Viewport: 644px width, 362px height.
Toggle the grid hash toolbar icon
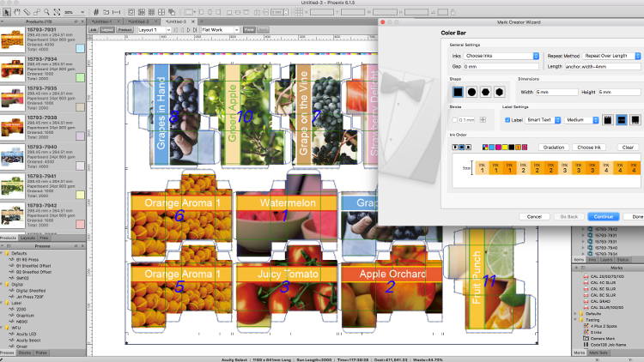95,12
